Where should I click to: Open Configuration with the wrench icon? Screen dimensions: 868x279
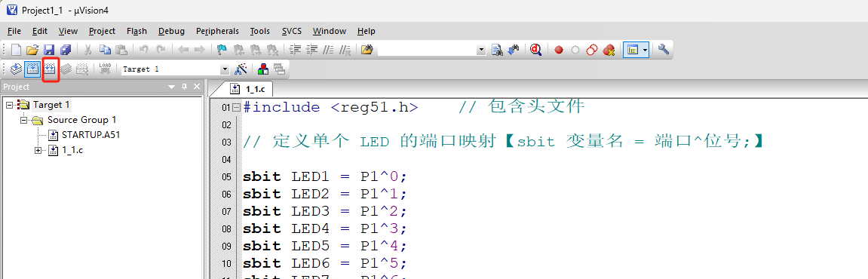664,50
